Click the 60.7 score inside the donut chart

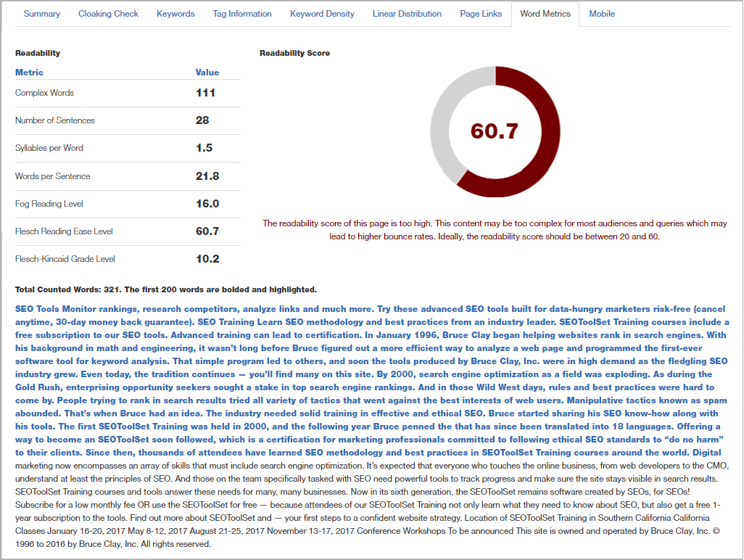click(495, 131)
